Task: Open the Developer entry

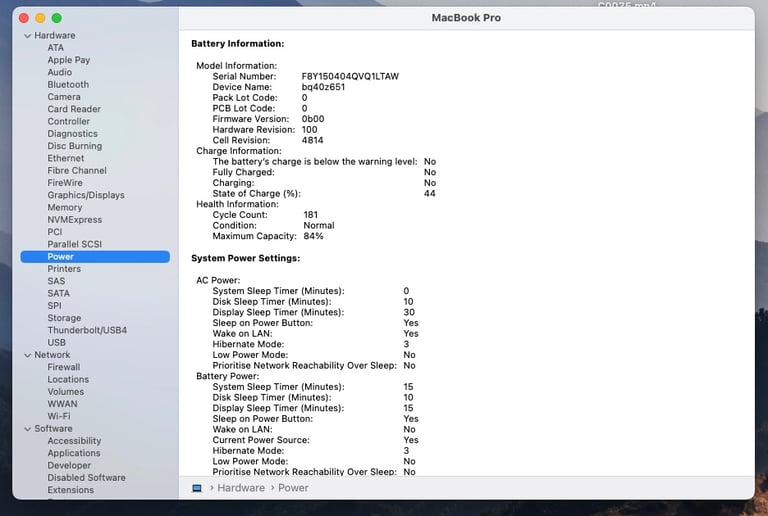Action: click(69, 465)
